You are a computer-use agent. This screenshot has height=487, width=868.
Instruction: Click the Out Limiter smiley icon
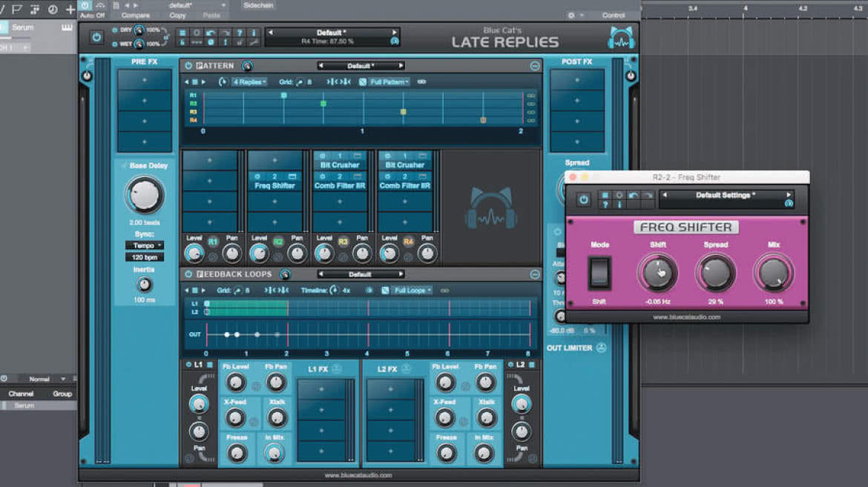(601, 348)
